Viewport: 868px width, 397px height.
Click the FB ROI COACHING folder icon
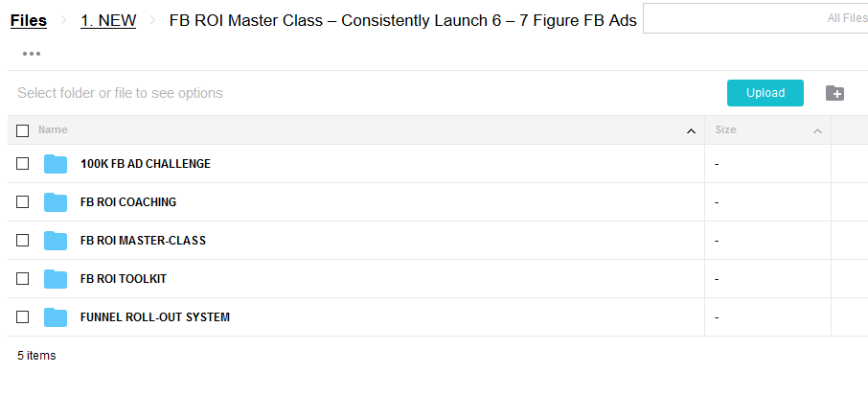click(x=56, y=202)
